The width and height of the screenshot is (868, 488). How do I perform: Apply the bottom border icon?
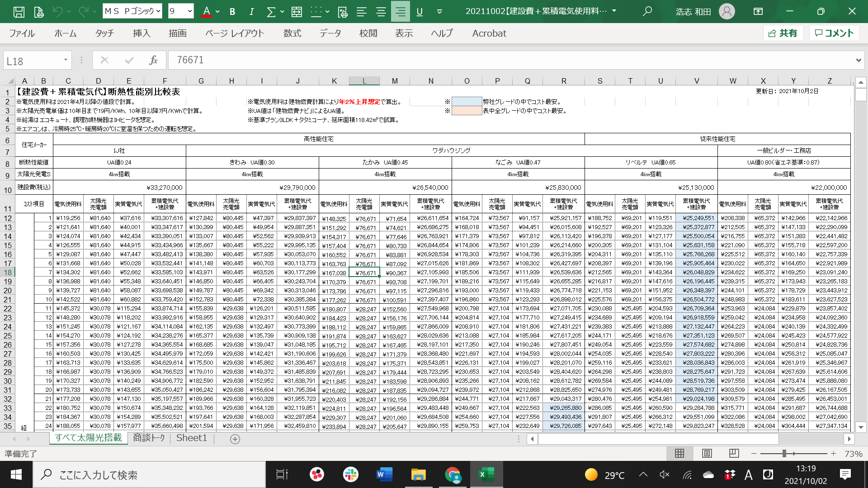316,12
